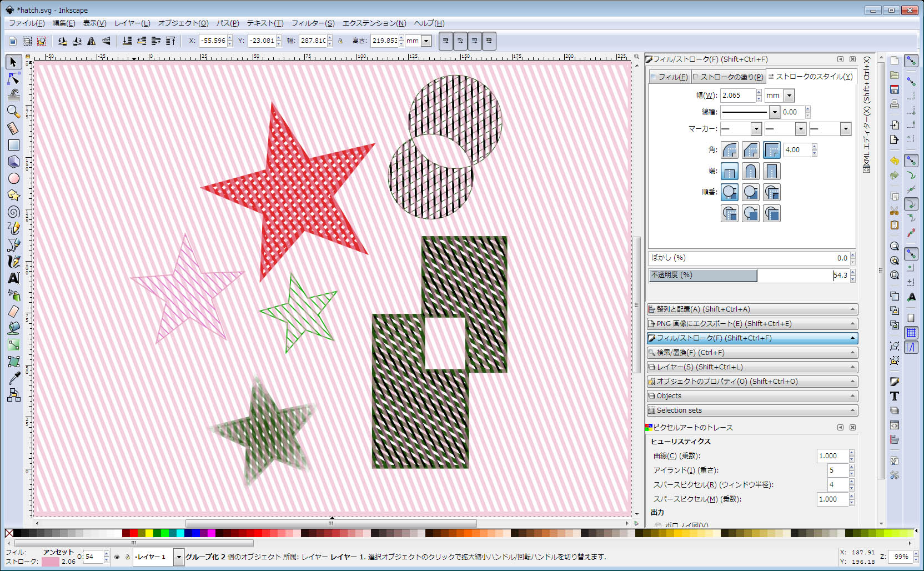Open the dash pattern dropdown
This screenshot has width=924, height=571.
click(775, 112)
